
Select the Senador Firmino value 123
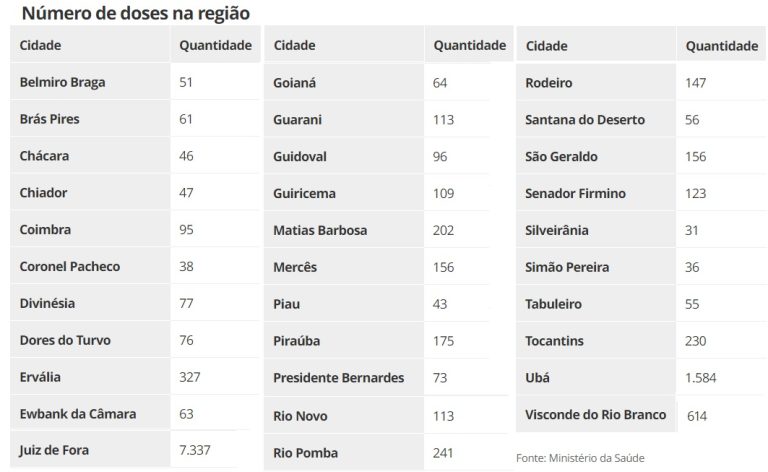point(696,193)
